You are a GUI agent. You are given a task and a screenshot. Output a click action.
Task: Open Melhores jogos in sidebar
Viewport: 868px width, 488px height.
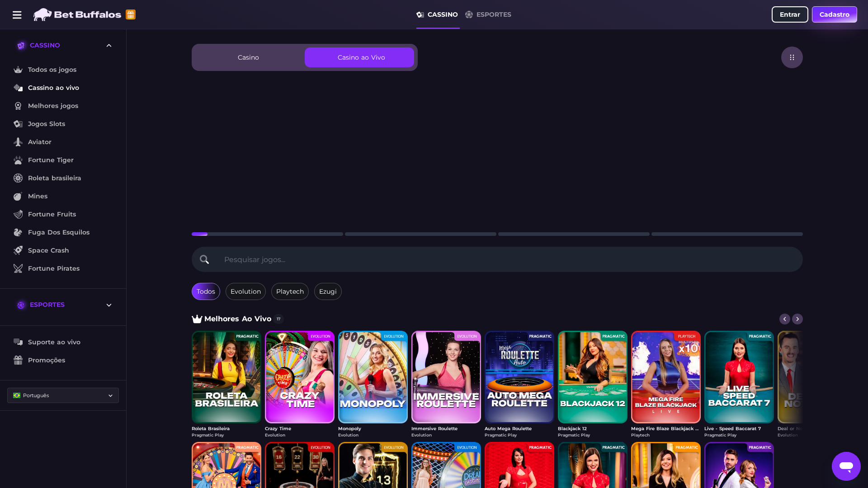53,106
